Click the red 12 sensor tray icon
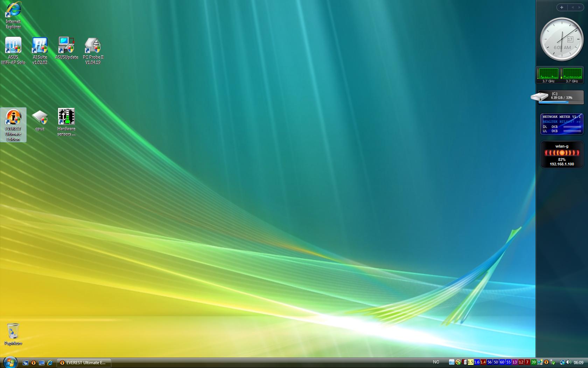 (521, 362)
